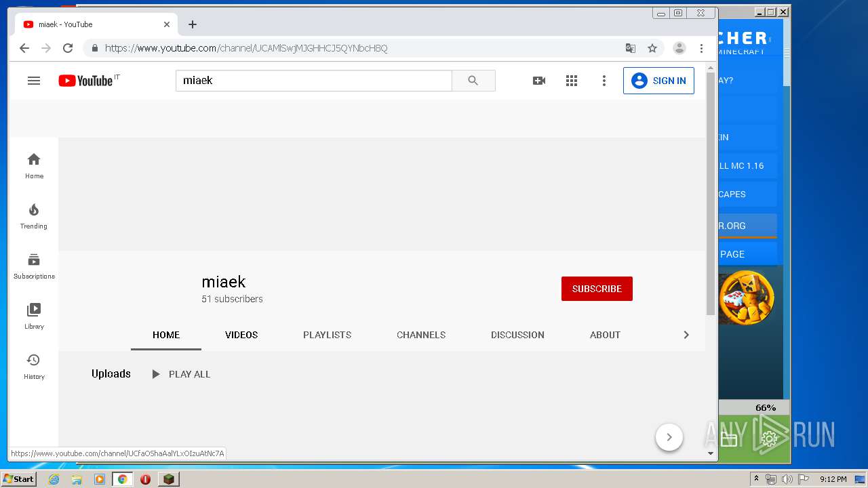Screen dimensions: 868x488
Task: Open the Windows Start menu
Action: [18, 479]
